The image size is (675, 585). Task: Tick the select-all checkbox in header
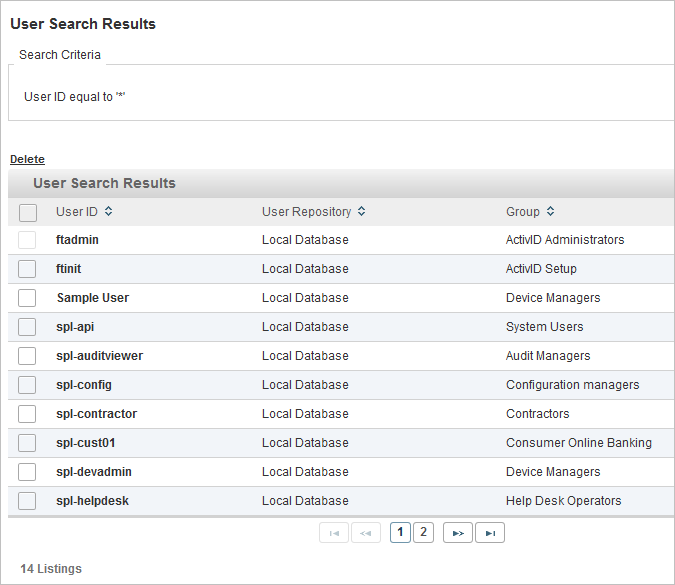pos(28,213)
